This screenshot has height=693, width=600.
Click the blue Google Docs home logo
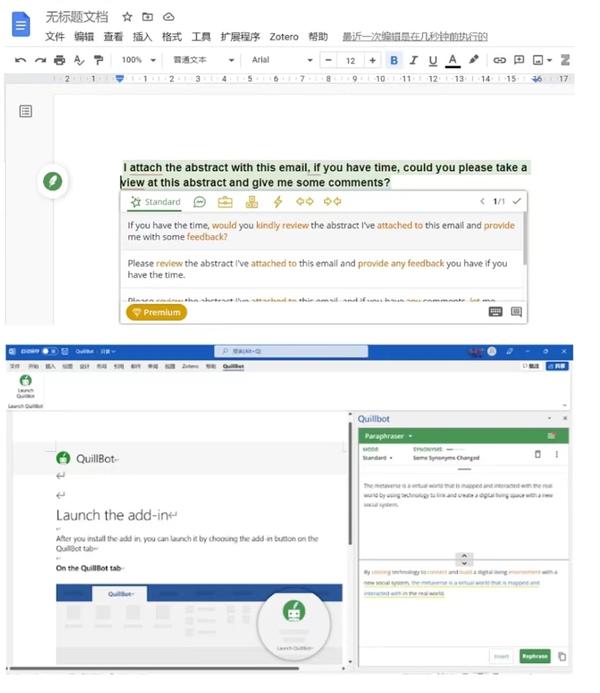click(21, 25)
